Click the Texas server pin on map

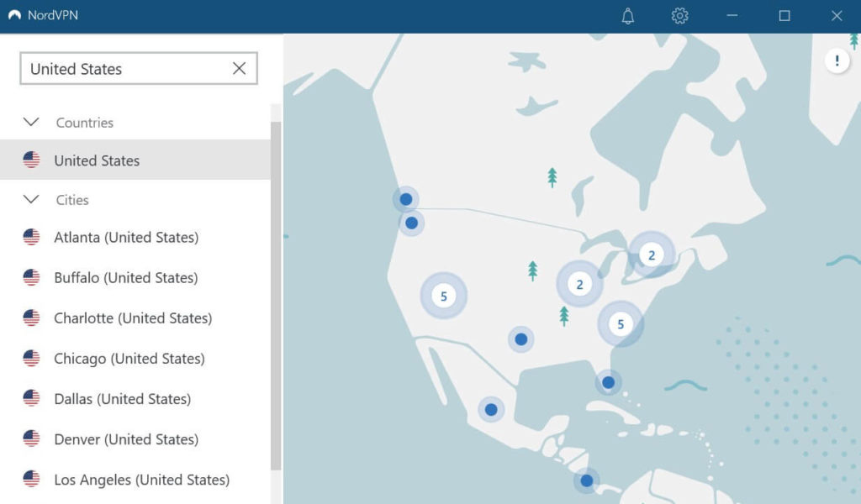[x=521, y=339]
